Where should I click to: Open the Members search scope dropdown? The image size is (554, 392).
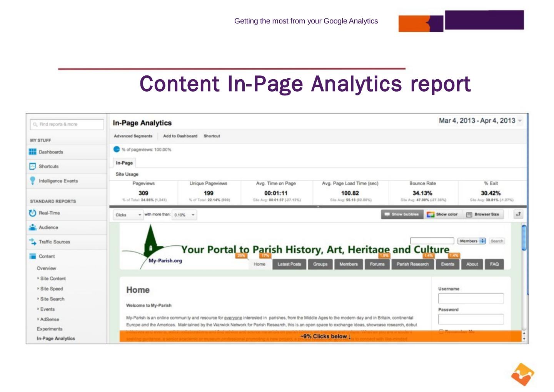(x=472, y=241)
